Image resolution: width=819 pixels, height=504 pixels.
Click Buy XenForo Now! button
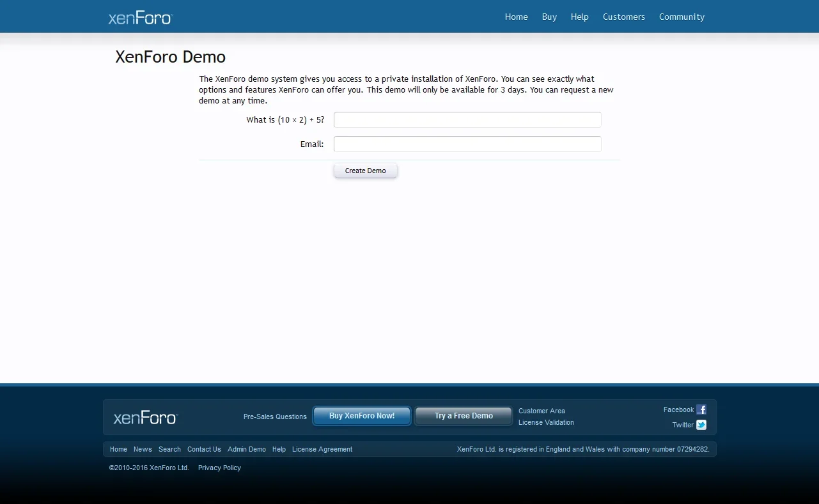click(x=362, y=416)
